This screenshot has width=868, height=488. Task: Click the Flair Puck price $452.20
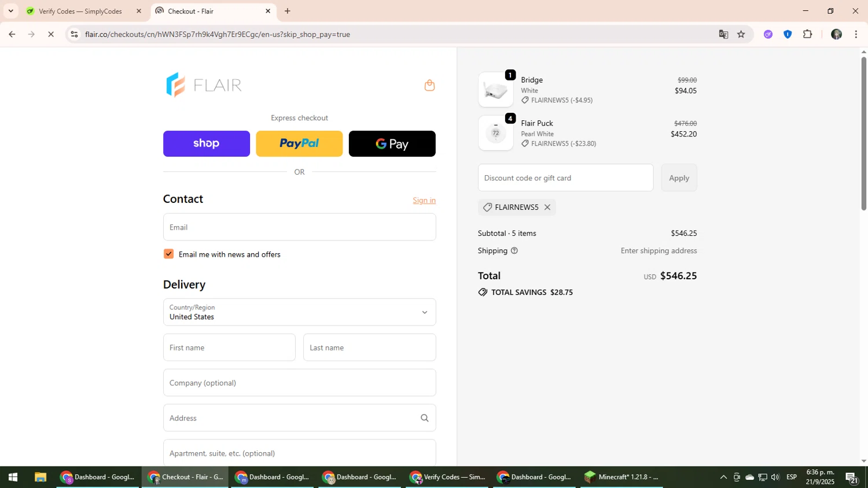pos(683,134)
